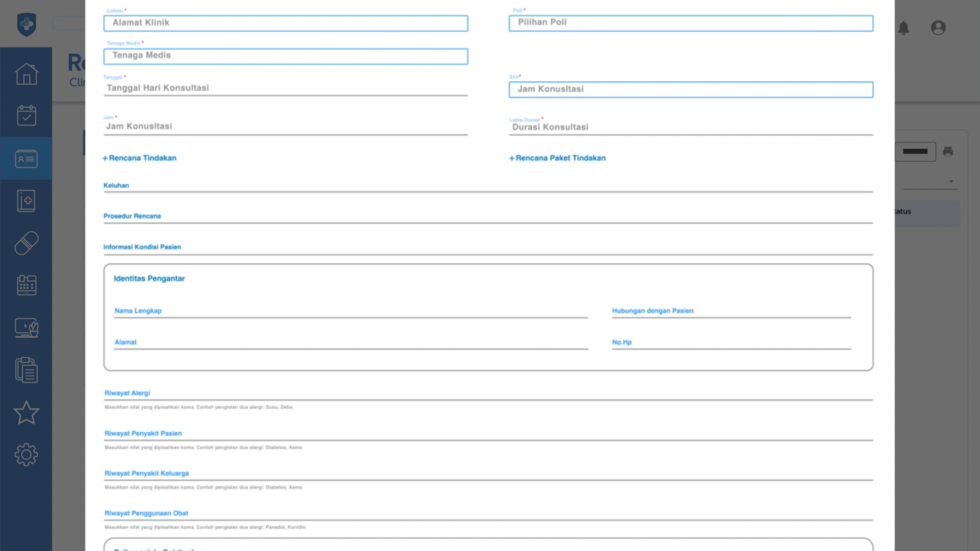Open the user profile avatar icon
The image size is (980, 551).
(x=938, y=28)
